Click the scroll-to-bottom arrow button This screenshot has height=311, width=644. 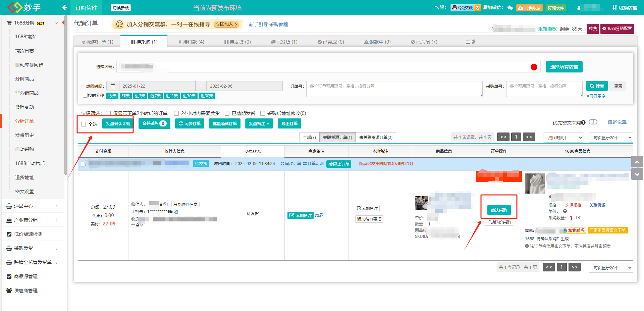tap(637, 174)
